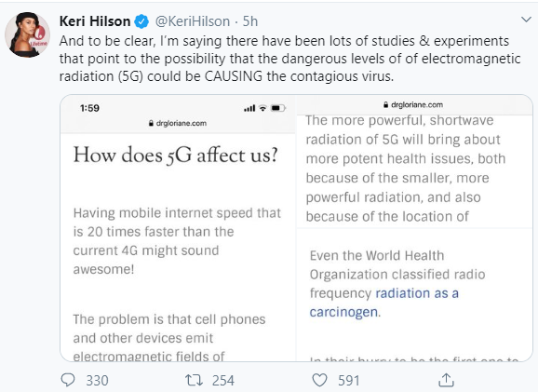Click the 330 replies count
Viewport: 538px width, 392px height.
(97, 380)
